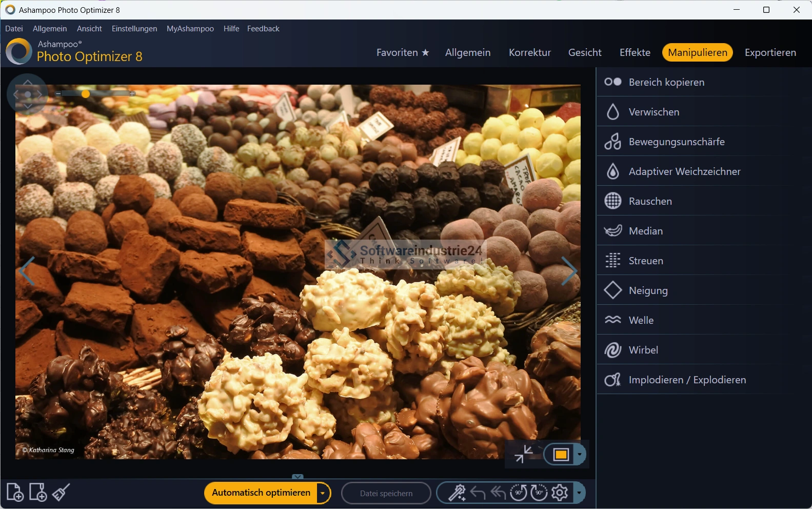
Task: Select the Bereich kopieren clone tool
Action: [x=666, y=82]
